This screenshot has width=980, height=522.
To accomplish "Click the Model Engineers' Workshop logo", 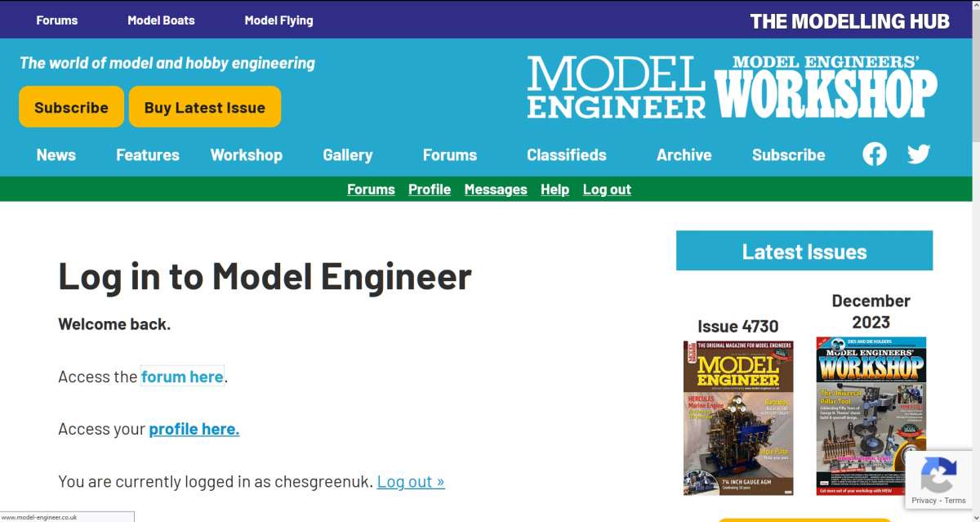I will (826, 87).
